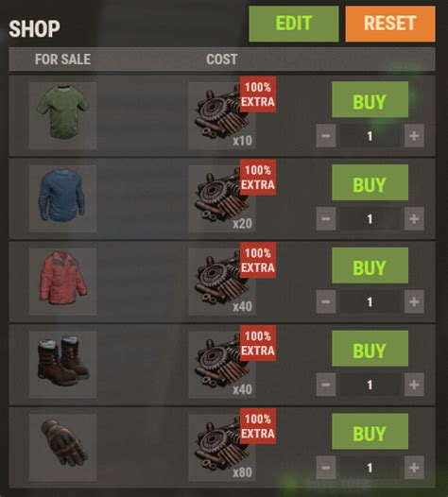Click the scrap cost icon showing x10
Screen dimensions: 448x497
click(x=222, y=115)
